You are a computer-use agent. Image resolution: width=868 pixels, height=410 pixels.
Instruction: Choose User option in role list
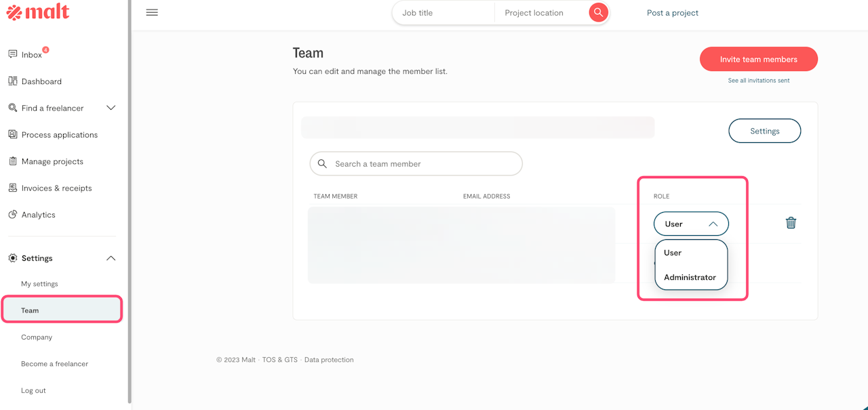[x=673, y=253]
